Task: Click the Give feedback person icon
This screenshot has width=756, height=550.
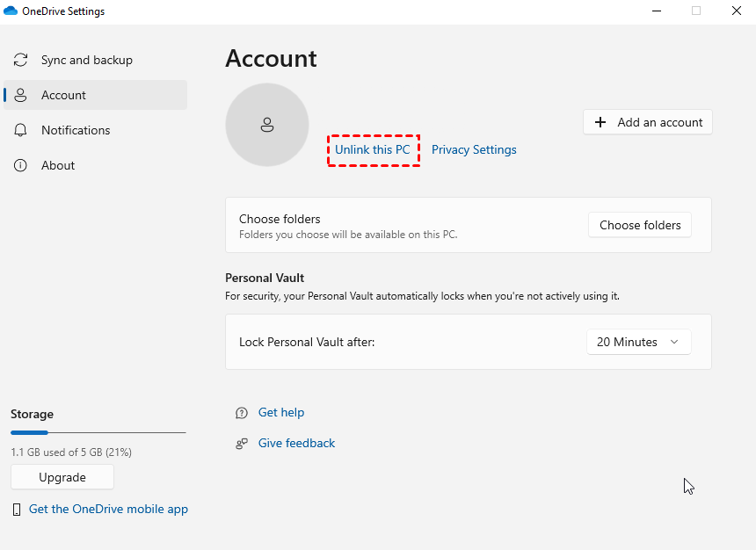Action: click(x=242, y=444)
